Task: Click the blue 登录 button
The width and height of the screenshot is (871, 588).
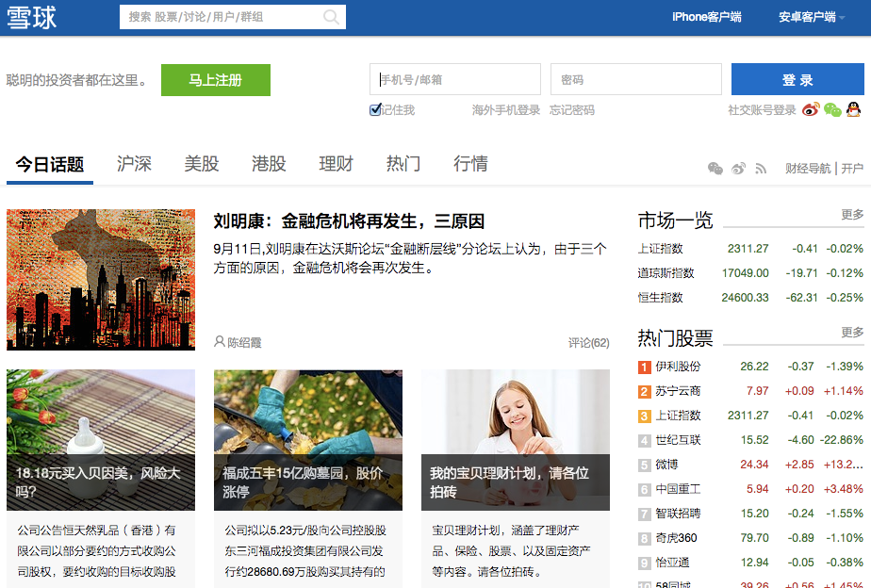Action: [x=797, y=79]
